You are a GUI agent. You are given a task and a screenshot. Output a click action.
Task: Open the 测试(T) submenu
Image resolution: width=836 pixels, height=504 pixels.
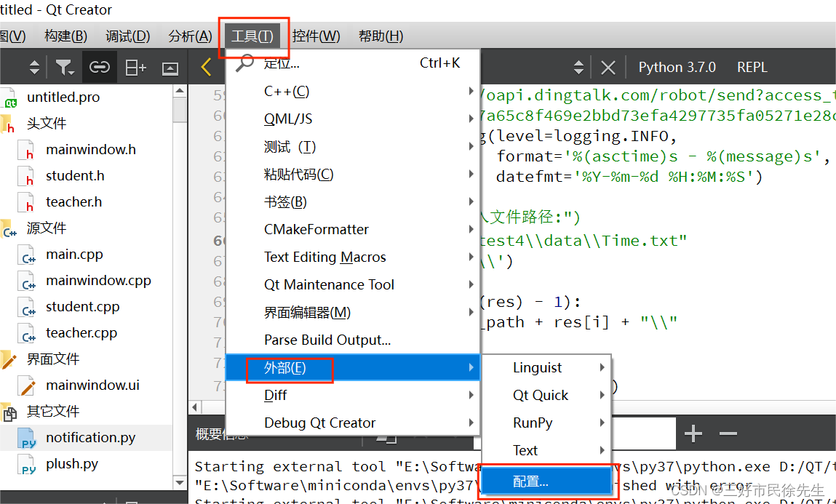coord(353,146)
